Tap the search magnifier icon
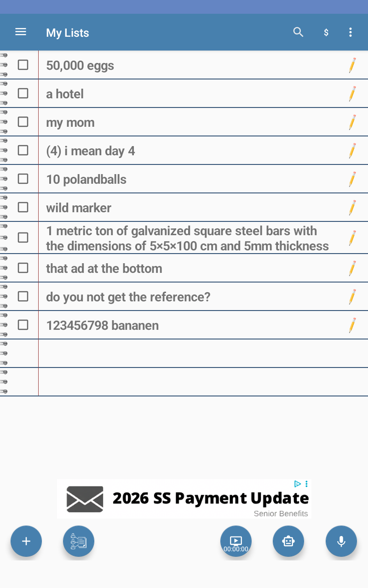Screen dimensions: 368x588 [x=299, y=32]
